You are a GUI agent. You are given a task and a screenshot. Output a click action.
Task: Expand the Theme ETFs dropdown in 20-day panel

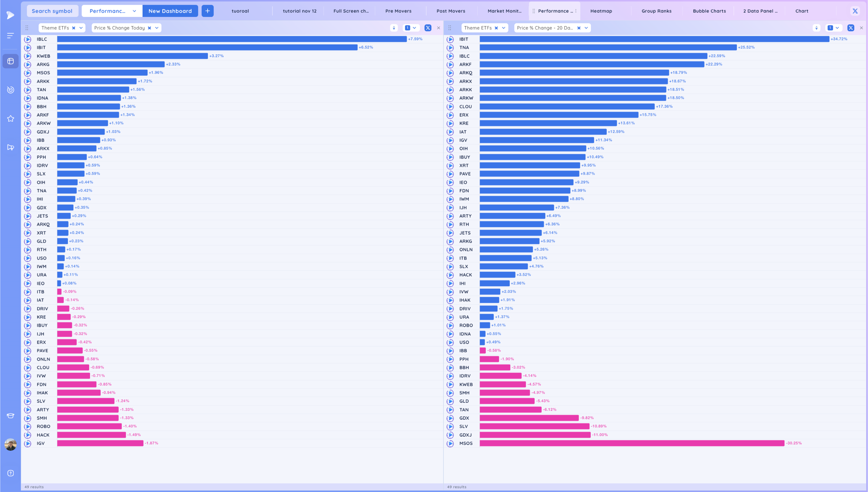click(504, 28)
